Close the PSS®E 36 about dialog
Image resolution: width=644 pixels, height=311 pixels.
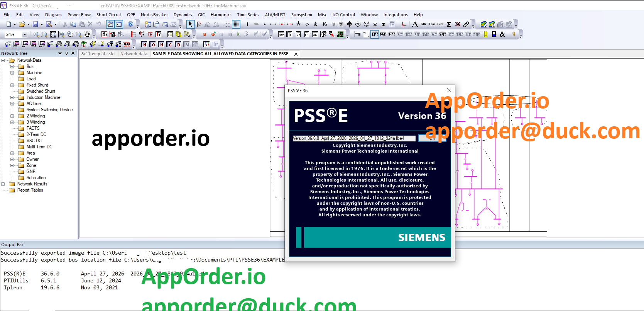pos(449,90)
